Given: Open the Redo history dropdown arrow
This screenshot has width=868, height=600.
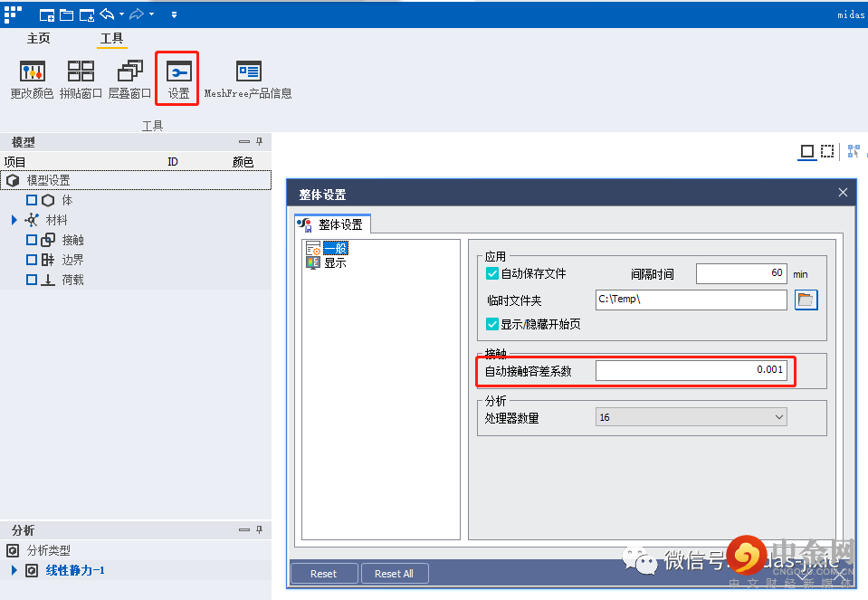Looking at the screenshot, I should tap(151, 14).
